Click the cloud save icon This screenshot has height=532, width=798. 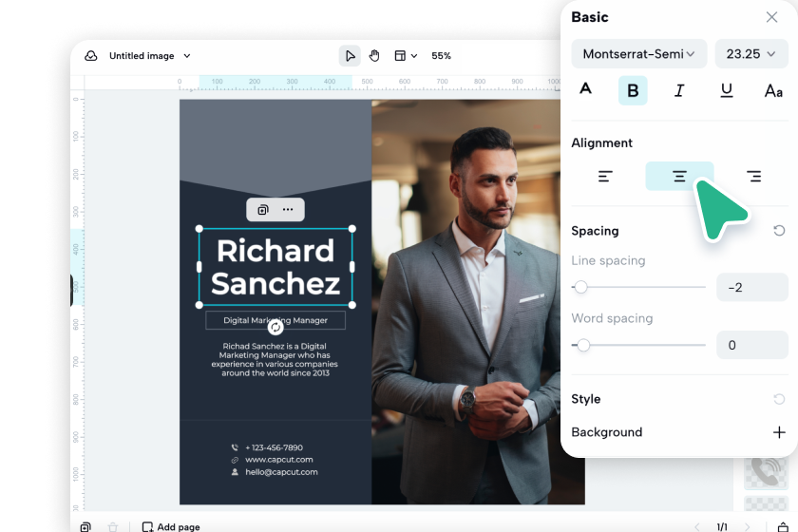click(x=91, y=56)
